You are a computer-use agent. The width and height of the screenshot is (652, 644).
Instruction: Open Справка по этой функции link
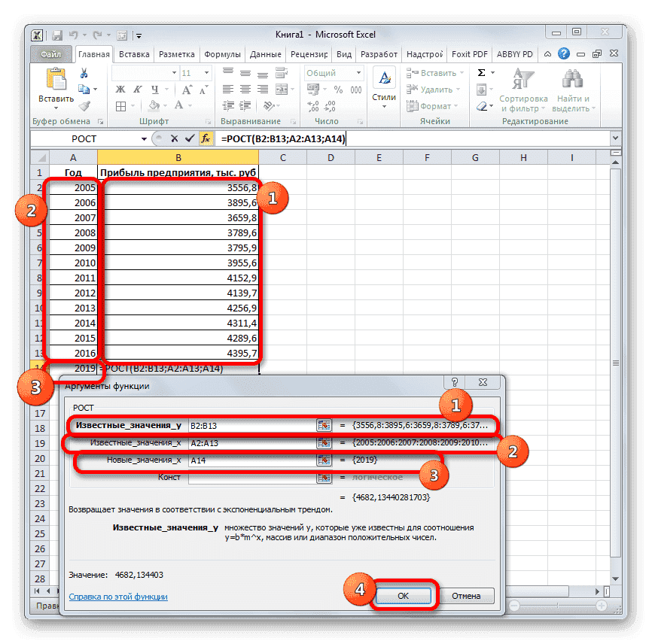(117, 595)
